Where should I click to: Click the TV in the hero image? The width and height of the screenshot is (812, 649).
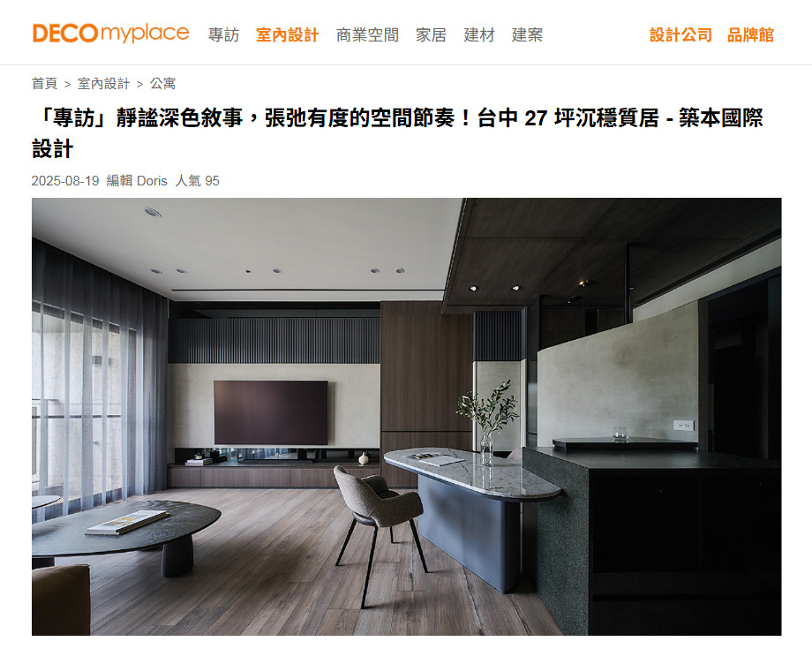[x=271, y=413]
